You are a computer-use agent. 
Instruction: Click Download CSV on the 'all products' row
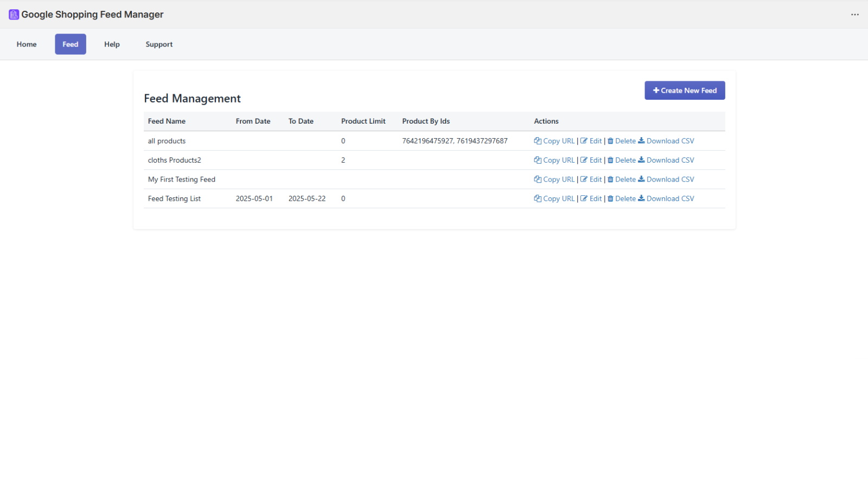669,140
